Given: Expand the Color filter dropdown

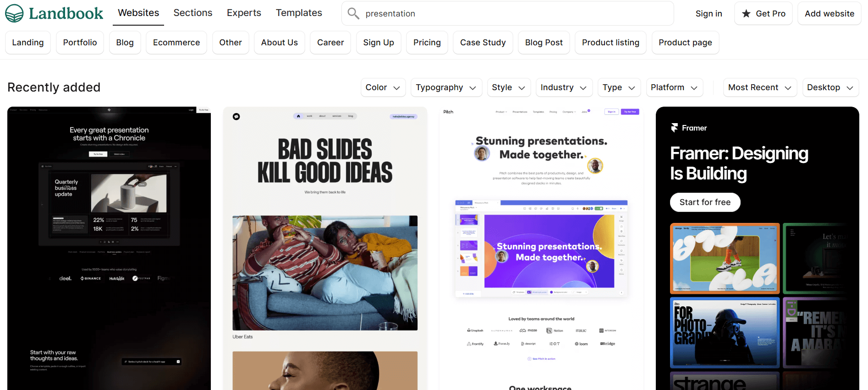Looking at the screenshot, I should click(x=383, y=87).
